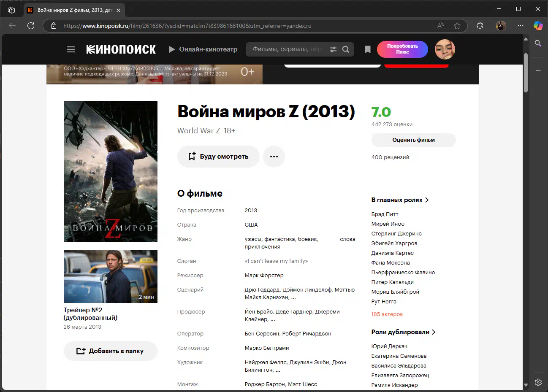
Task: Select the Война миров Z browser tab
Action: (x=74, y=10)
